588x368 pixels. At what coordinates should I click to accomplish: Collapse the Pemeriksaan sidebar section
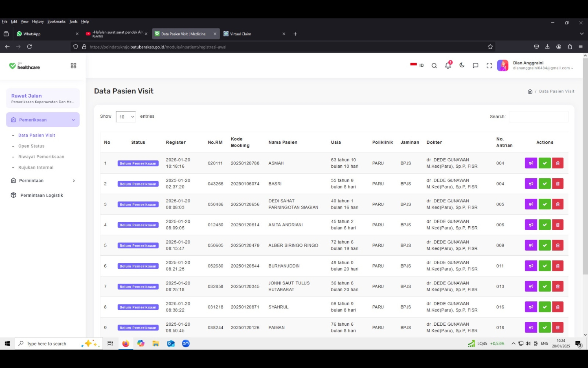(43, 120)
